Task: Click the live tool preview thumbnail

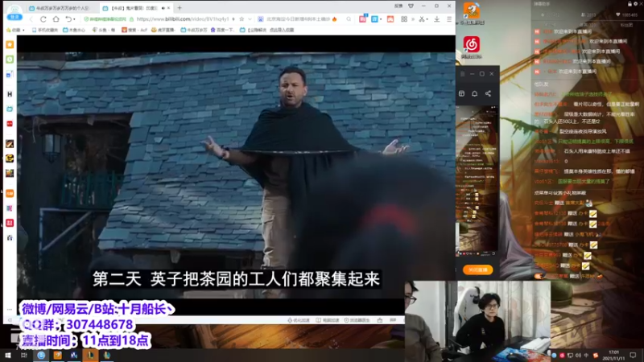Action: (477, 180)
